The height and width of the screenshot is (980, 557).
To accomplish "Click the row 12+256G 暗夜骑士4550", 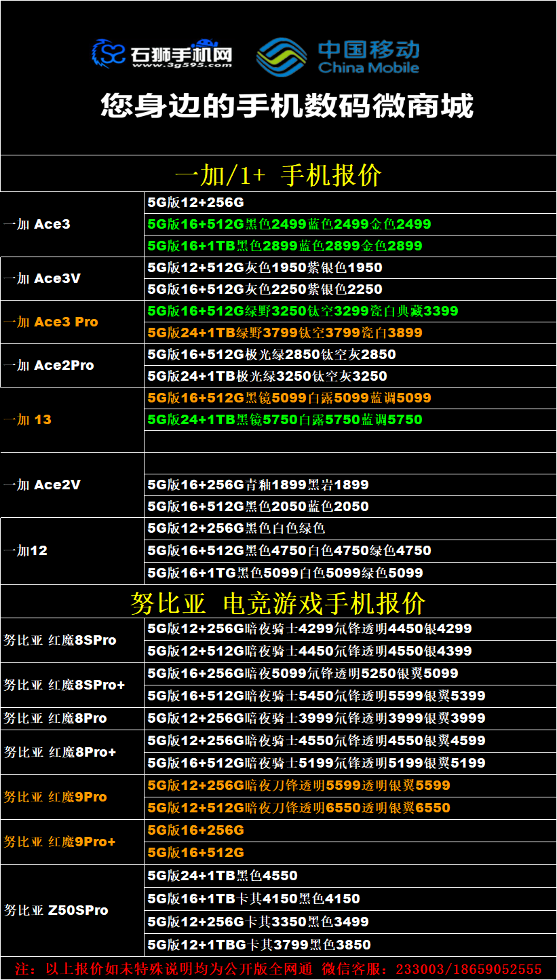I will [350, 740].
